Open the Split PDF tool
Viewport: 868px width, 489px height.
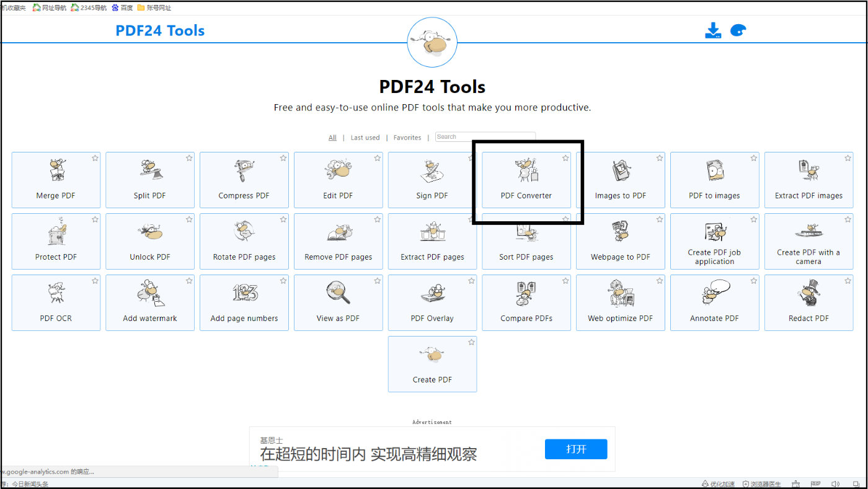[150, 180]
